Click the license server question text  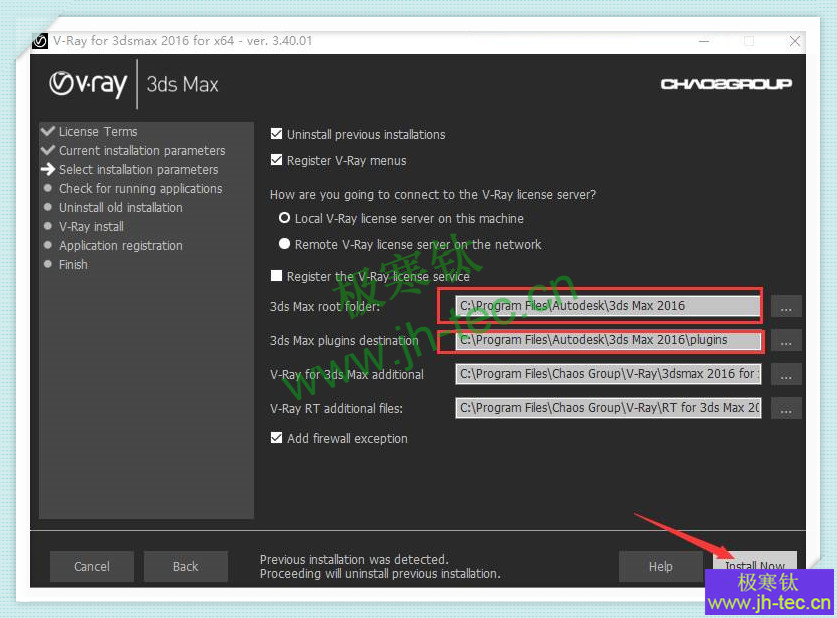pyautogui.click(x=433, y=195)
